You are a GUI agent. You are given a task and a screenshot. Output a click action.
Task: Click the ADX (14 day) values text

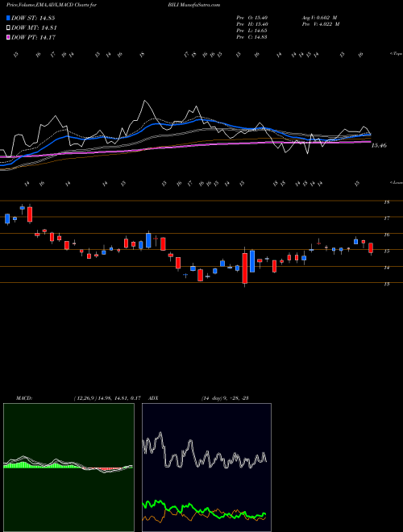point(225,398)
